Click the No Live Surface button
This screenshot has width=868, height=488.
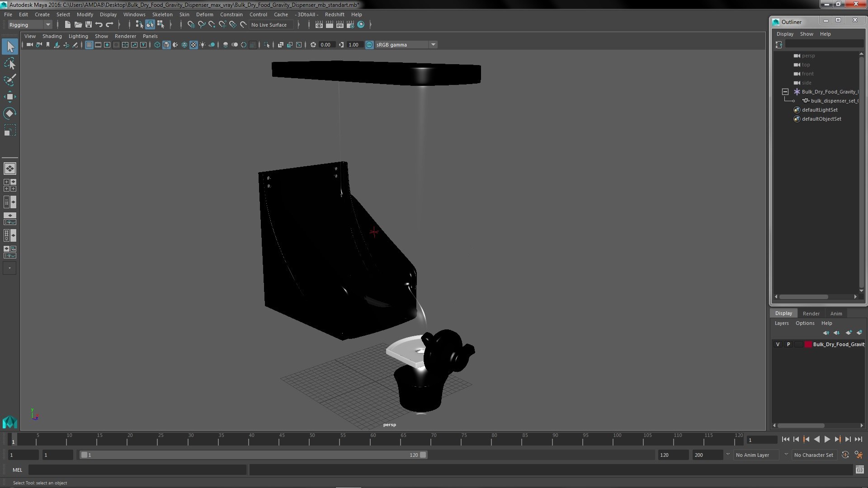[x=269, y=25]
